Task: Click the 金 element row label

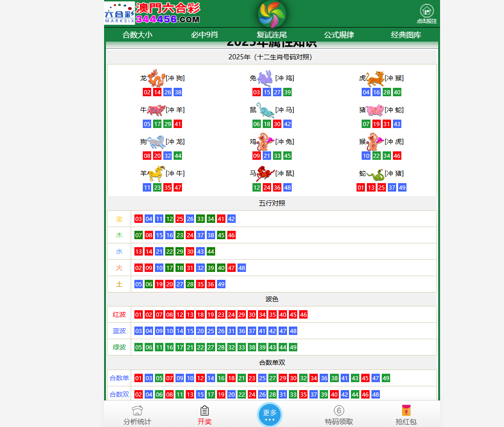Action: (x=119, y=219)
